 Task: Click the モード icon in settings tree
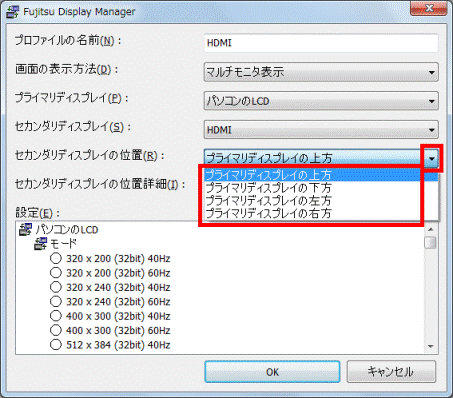point(41,244)
